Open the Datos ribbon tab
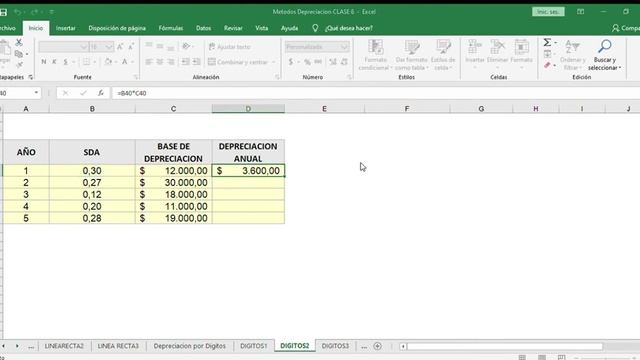This screenshot has height=360, width=640. tap(203, 28)
